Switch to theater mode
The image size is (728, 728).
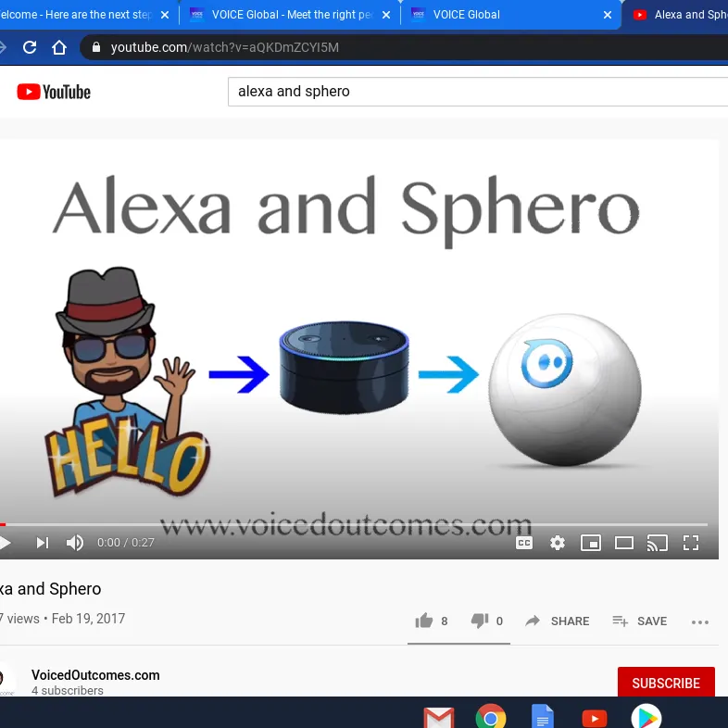[x=624, y=543]
